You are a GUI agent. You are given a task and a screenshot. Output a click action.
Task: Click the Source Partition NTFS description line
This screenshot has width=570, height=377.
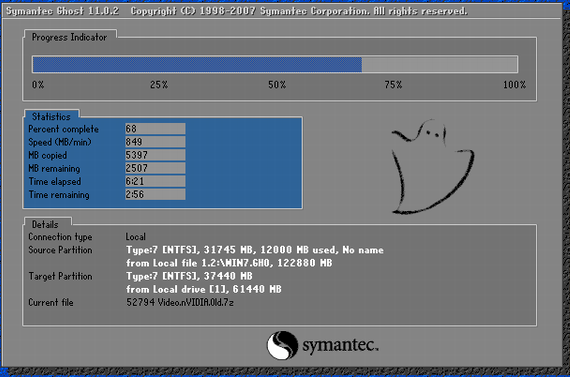(255, 250)
